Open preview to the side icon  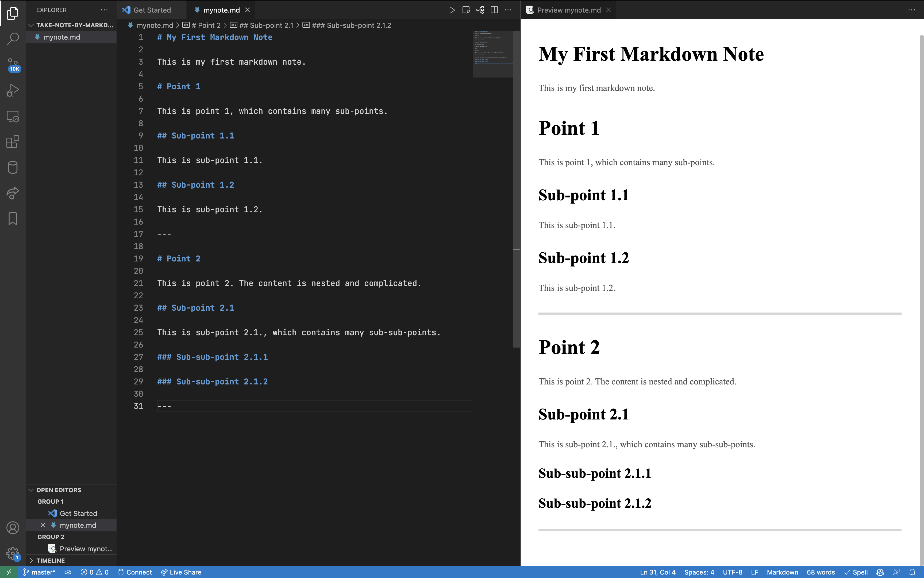pos(466,10)
